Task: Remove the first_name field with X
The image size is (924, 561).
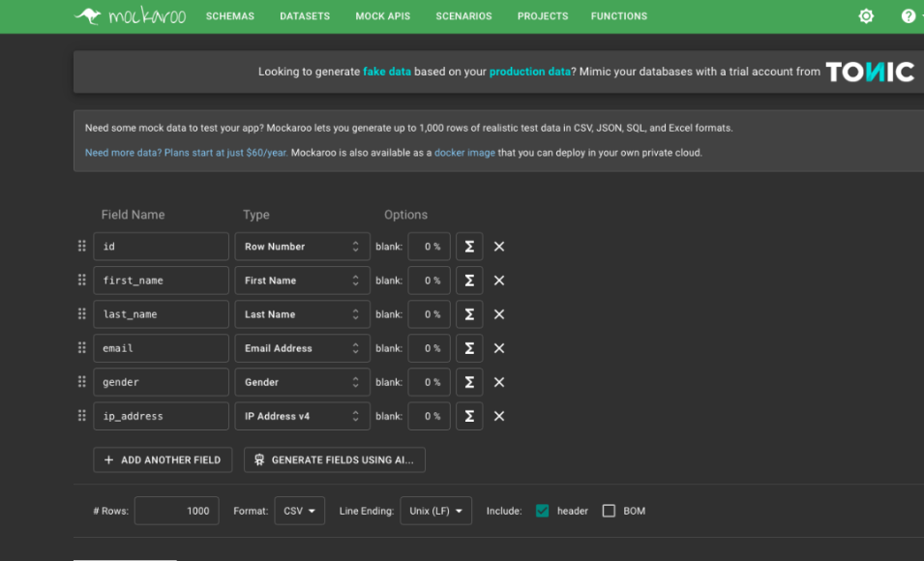Action: [499, 280]
